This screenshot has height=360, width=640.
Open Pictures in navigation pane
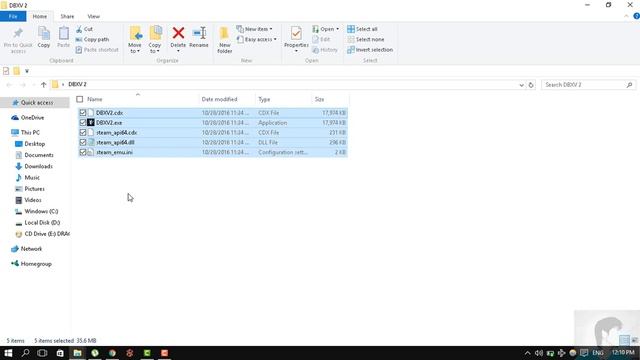pos(34,189)
